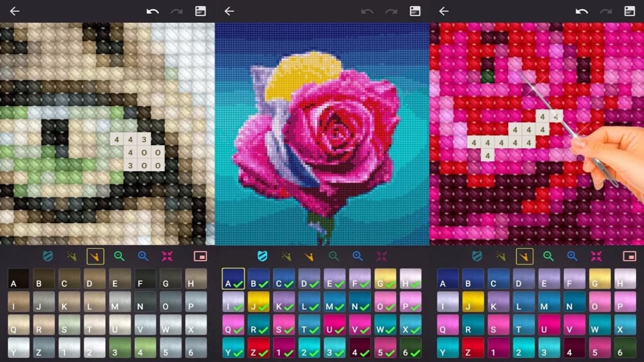
Task: Fit canvas to screen in right pink-pattern panel
Action: [596, 256]
